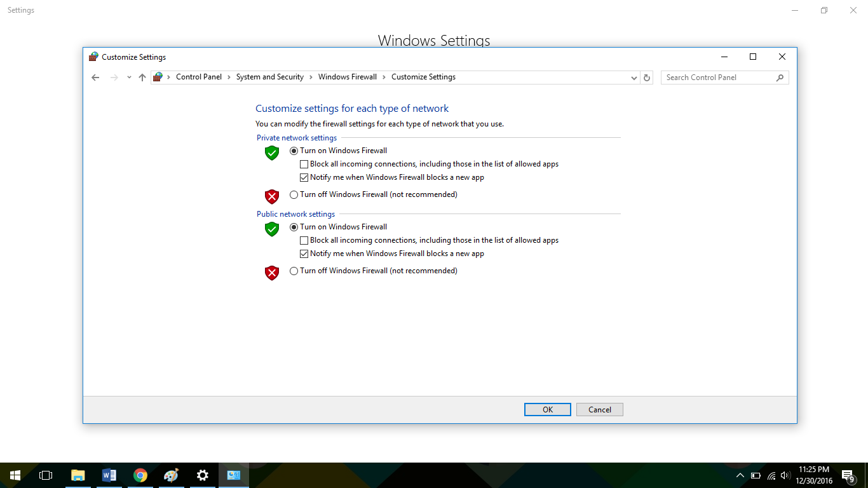Switch to Word on taskbar
Image resolution: width=868 pixels, height=488 pixels.
tap(109, 475)
